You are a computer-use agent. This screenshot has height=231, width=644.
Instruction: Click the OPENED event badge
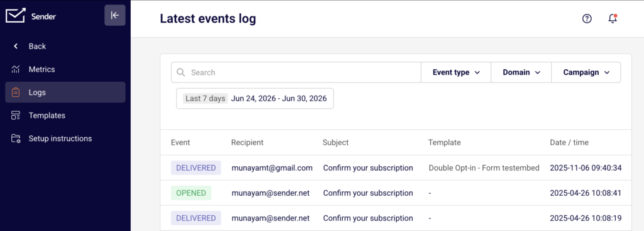[191, 193]
